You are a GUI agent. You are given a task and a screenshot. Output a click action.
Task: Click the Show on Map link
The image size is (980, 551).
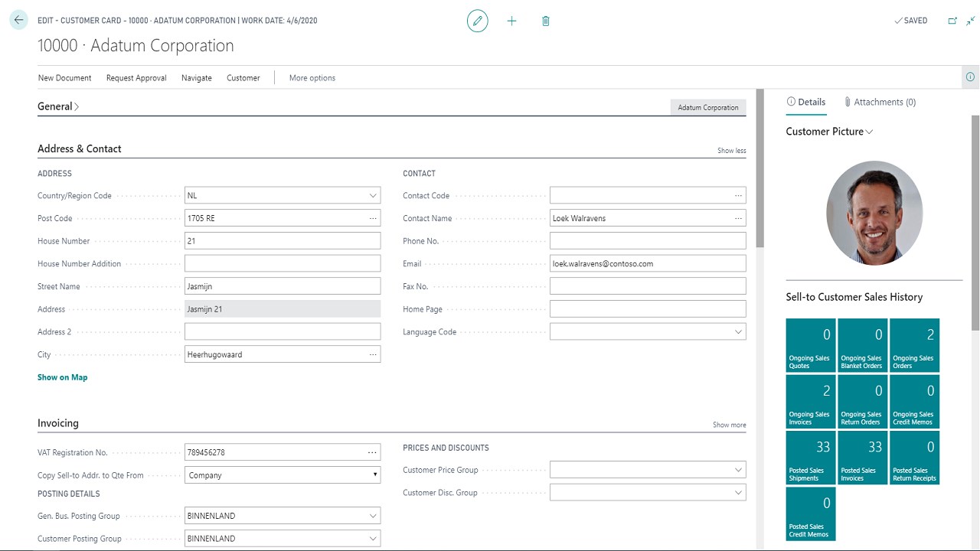pos(63,377)
